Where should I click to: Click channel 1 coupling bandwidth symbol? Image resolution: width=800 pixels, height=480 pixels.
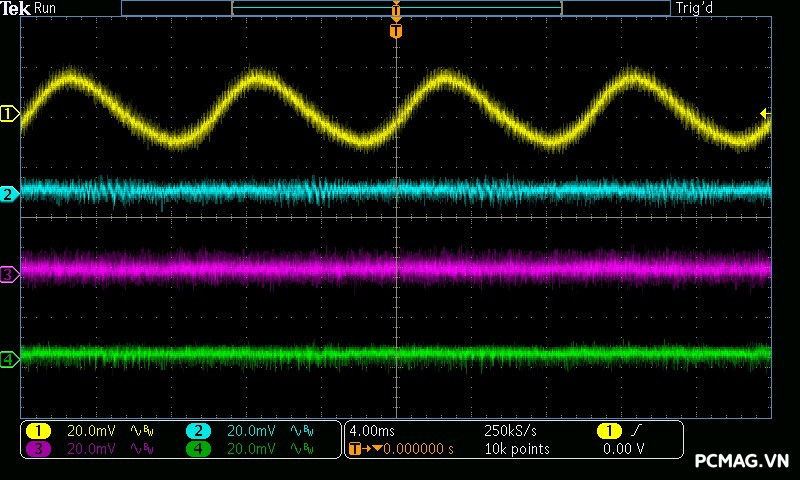pyautogui.click(x=143, y=431)
